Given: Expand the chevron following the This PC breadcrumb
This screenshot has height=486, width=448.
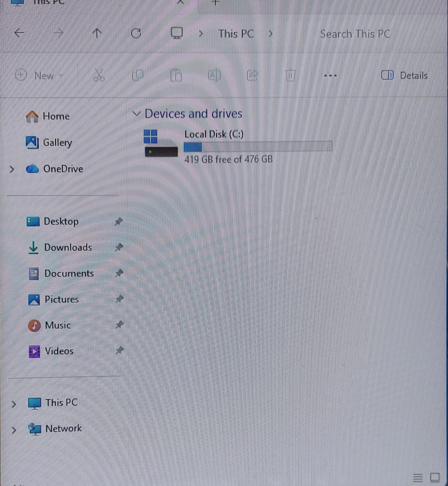Looking at the screenshot, I should 271,34.
